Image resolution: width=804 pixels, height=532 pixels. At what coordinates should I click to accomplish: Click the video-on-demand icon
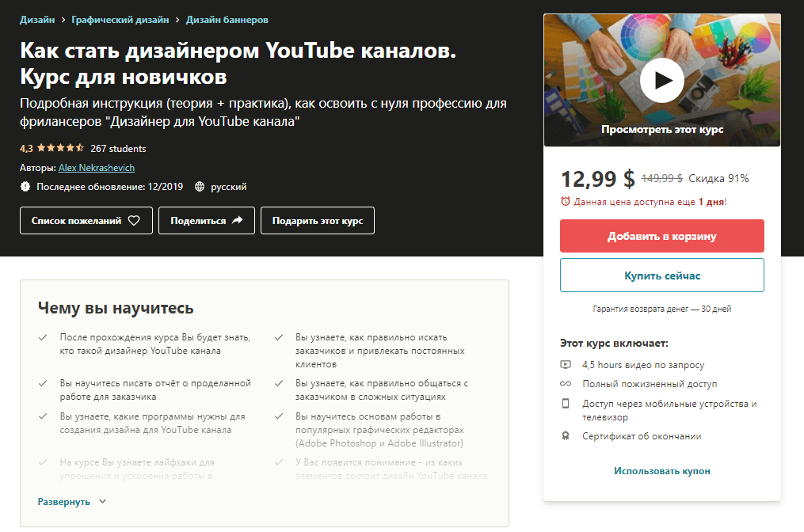pos(566,364)
